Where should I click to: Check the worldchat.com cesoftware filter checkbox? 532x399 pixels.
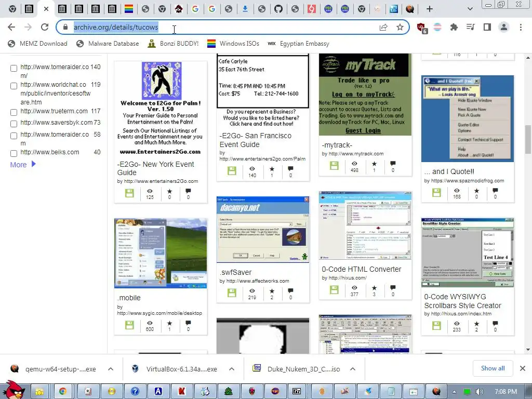click(14, 86)
